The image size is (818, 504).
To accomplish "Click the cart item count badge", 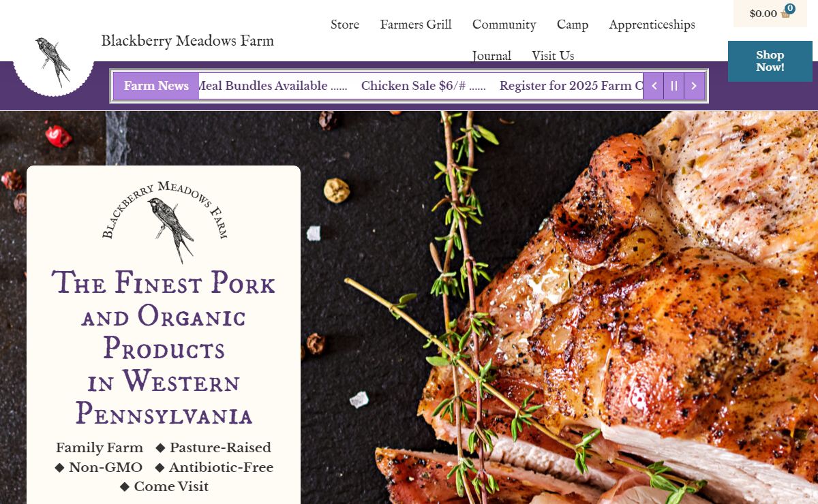I will (x=790, y=9).
